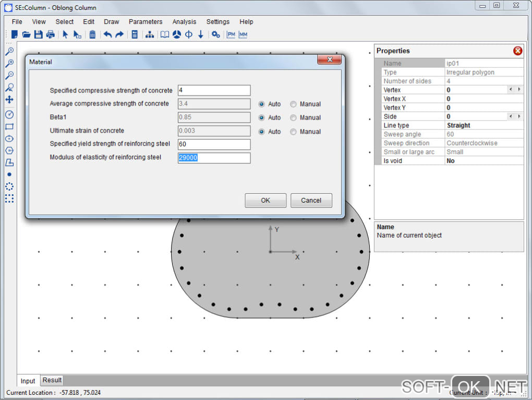Select the rectangle shape tool in sidebar
532x400 pixels.
9,126
